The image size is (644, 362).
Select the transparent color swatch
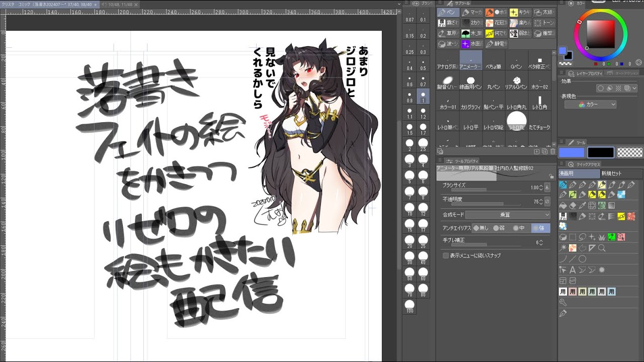(x=629, y=152)
